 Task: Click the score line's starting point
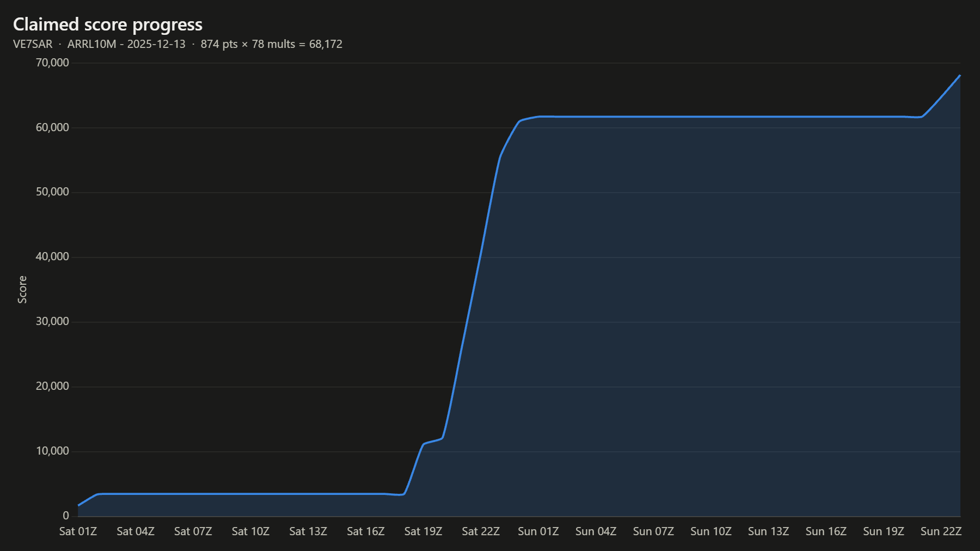coord(78,505)
